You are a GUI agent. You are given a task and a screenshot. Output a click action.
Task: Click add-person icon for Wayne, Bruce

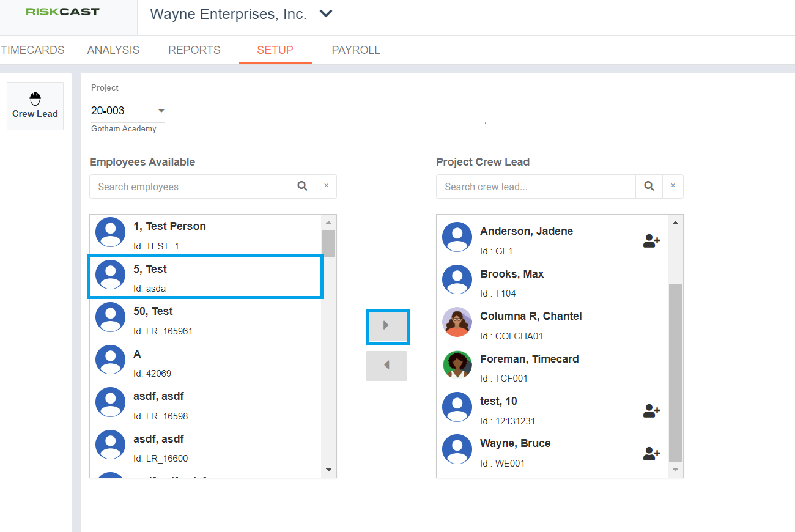[x=651, y=454]
